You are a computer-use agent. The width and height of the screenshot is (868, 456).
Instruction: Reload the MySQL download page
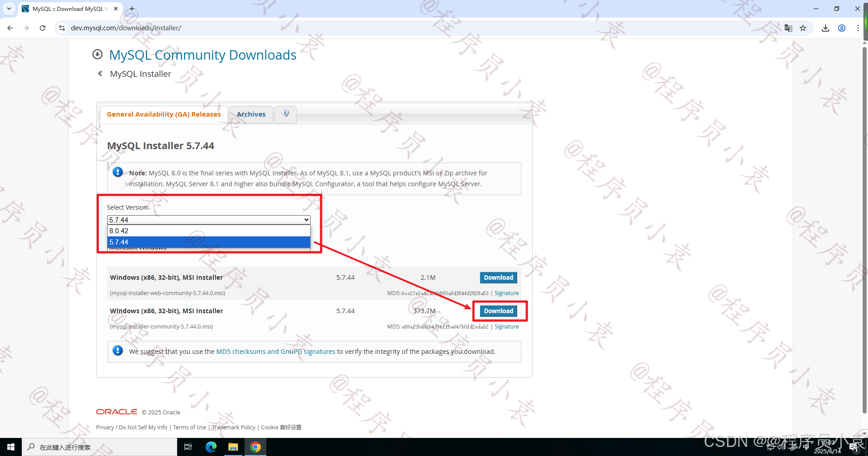[42, 28]
